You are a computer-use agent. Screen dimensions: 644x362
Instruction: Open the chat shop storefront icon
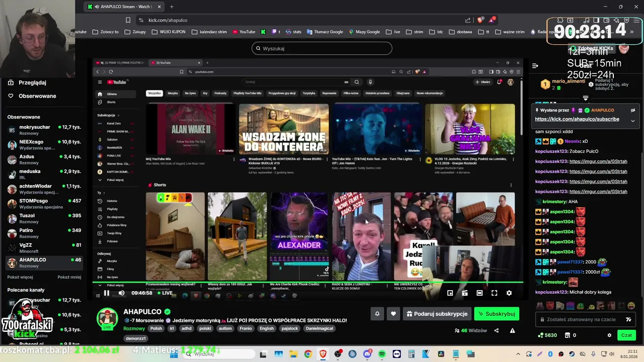coord(567,335)
